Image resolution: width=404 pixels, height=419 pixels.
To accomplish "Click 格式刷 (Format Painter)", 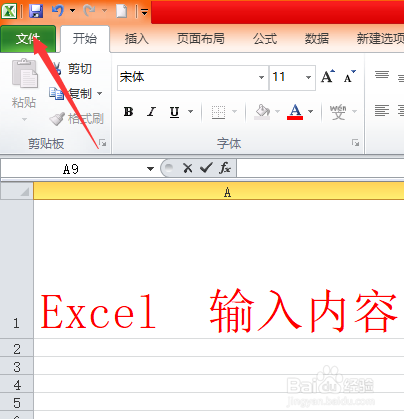I will click(x=76, y=119).
